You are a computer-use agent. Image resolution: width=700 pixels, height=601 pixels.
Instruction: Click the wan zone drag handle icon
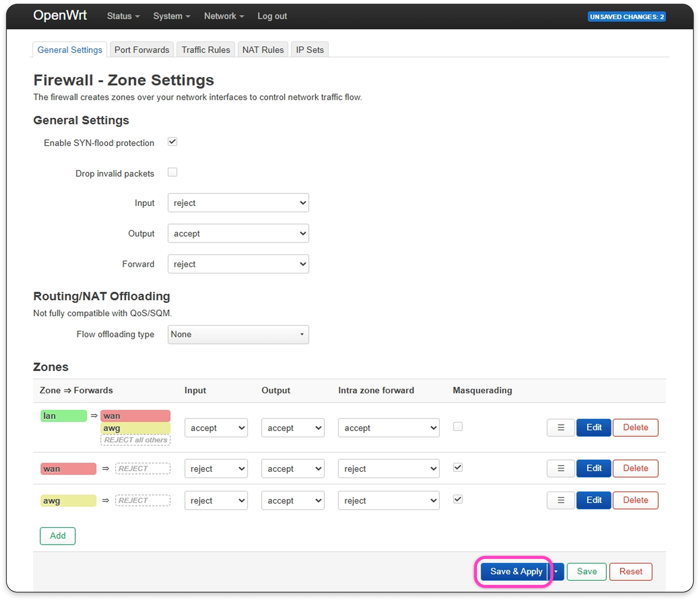pos(561,468)
